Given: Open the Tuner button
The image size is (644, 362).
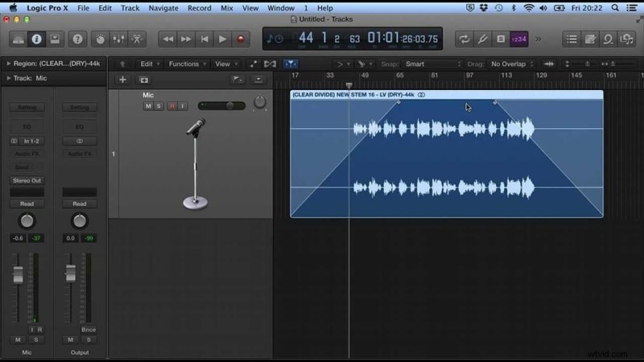Looking at the screenshot, I should click(482, 39).
